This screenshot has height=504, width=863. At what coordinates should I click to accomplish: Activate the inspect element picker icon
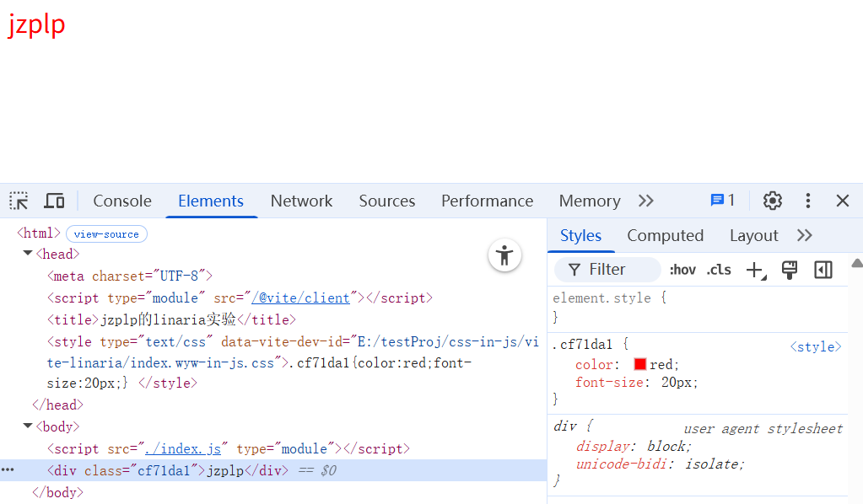19,201
